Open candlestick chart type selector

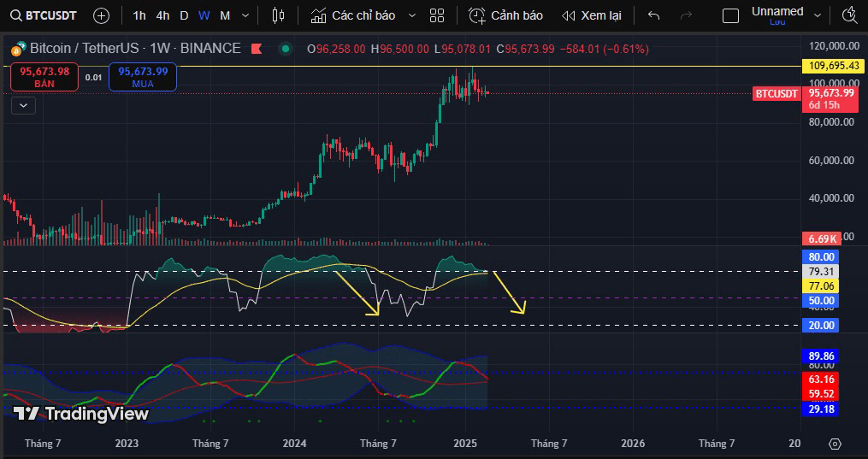click(x=279, y=15)
